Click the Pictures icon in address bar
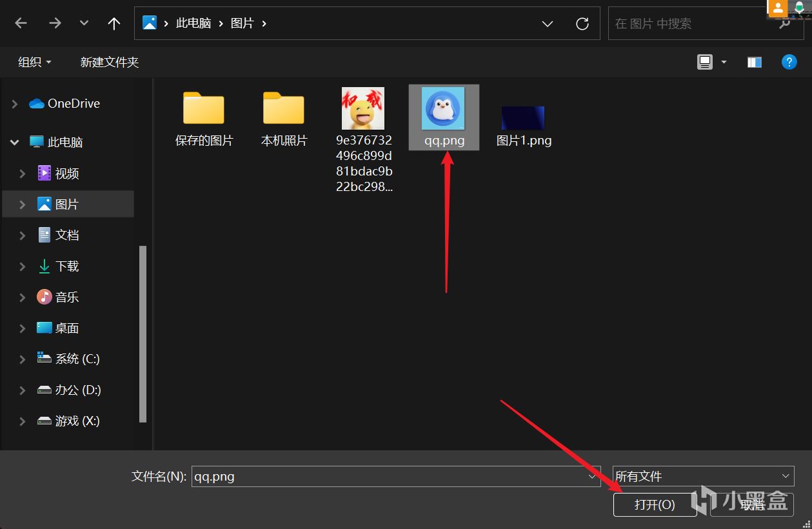 coord(150,23)
